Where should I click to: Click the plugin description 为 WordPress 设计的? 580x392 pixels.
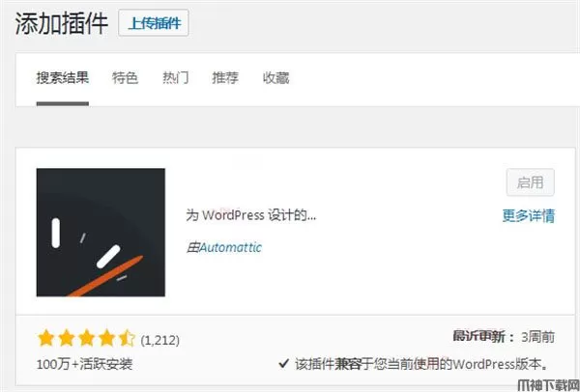point(250,215)
